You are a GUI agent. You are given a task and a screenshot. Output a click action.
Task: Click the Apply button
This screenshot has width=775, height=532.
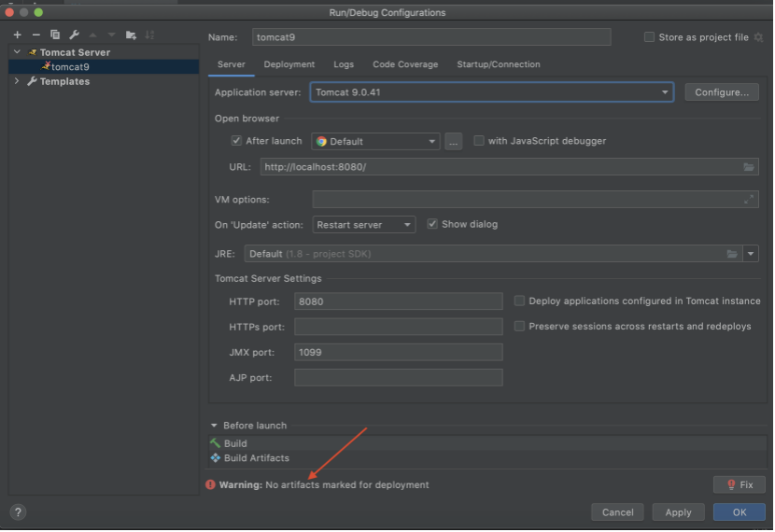coord(678,512)
